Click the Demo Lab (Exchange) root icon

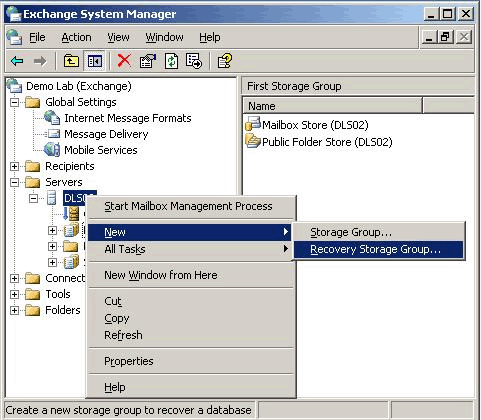tap(14, 86)
